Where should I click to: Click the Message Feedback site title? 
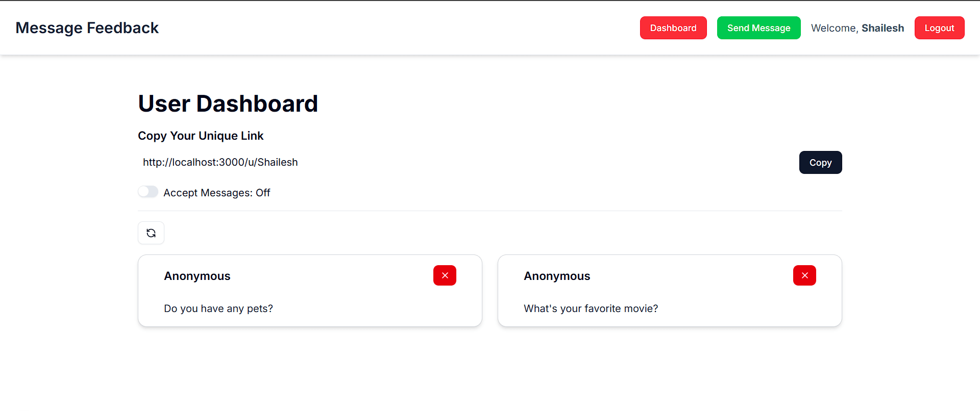87,28
